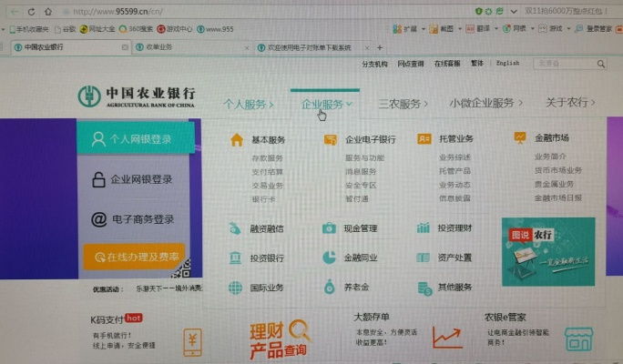
Task: Open the 金融市场 icon
Action: pos(520,137)
